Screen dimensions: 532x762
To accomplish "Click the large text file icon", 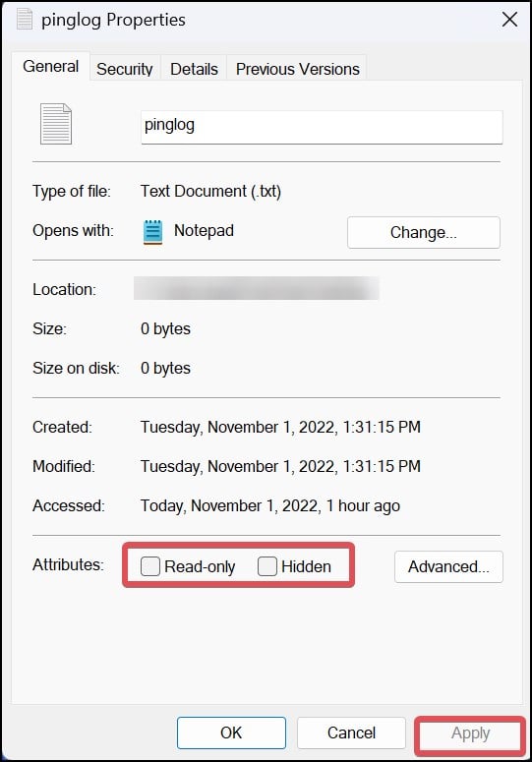I will [56, 124].
